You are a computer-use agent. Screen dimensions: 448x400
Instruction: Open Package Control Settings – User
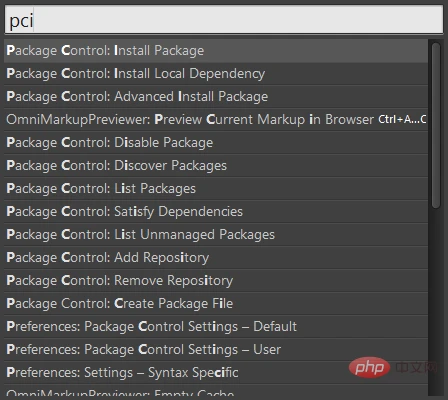pyautogui.click(x=216, y=350)
